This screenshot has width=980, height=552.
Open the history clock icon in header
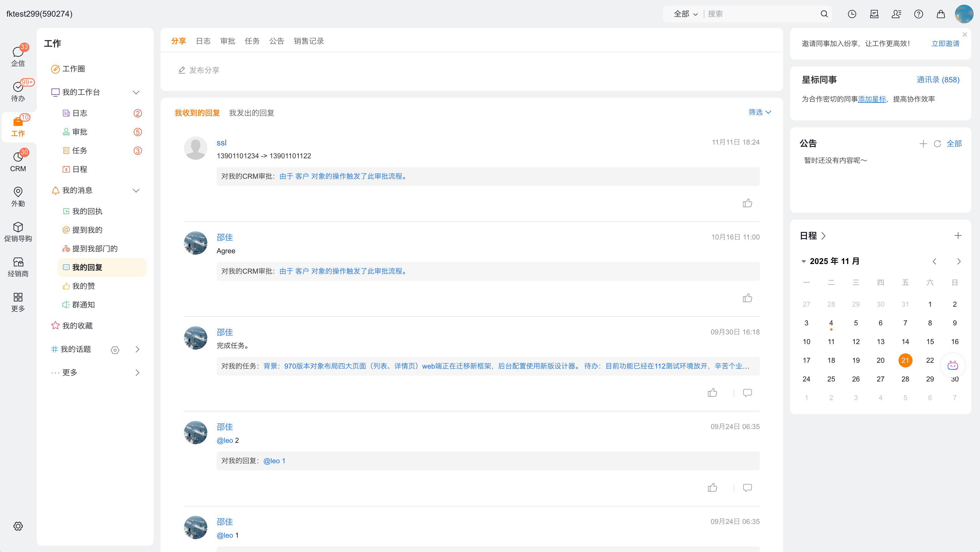(852, 14)
